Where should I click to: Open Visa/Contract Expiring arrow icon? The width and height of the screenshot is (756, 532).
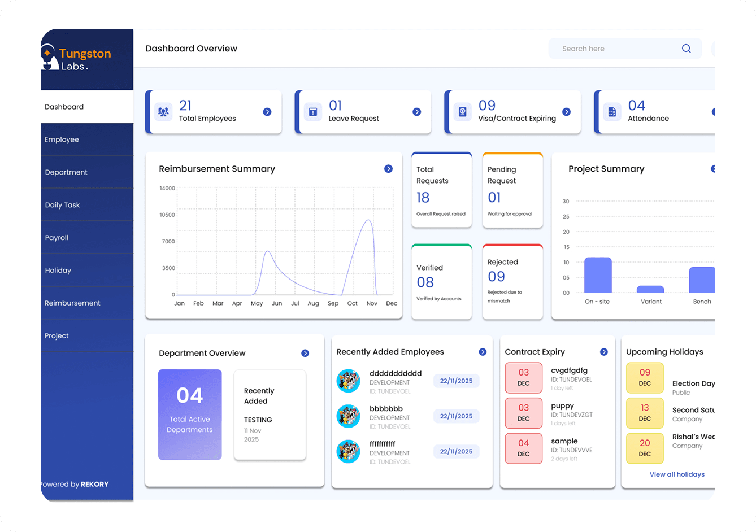click(567, 112)
